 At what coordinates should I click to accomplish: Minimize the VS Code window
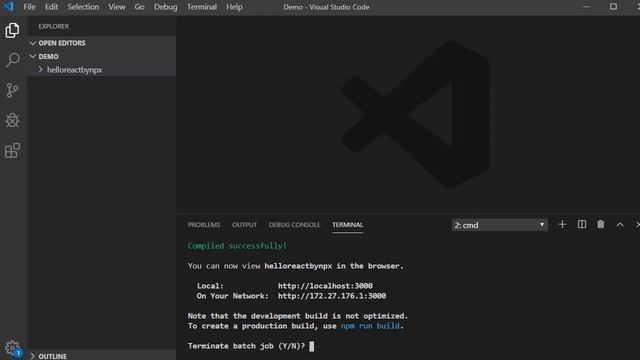(x=587, y=7)
